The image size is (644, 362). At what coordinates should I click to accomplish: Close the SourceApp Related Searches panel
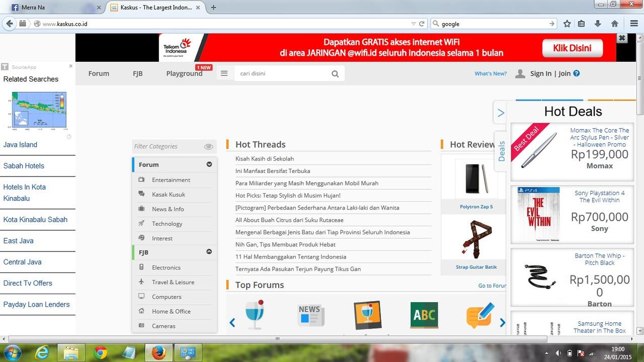(71, 66)
